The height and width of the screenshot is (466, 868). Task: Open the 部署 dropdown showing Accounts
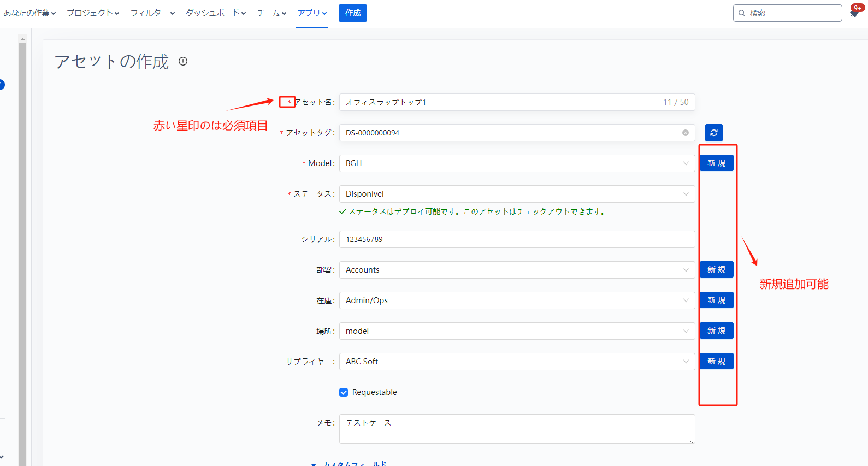click(516, 270)
